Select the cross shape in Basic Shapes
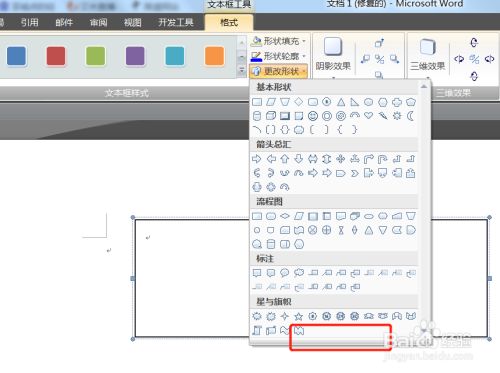The width and height of the screenshot is (500, 373). pos(397,102)
